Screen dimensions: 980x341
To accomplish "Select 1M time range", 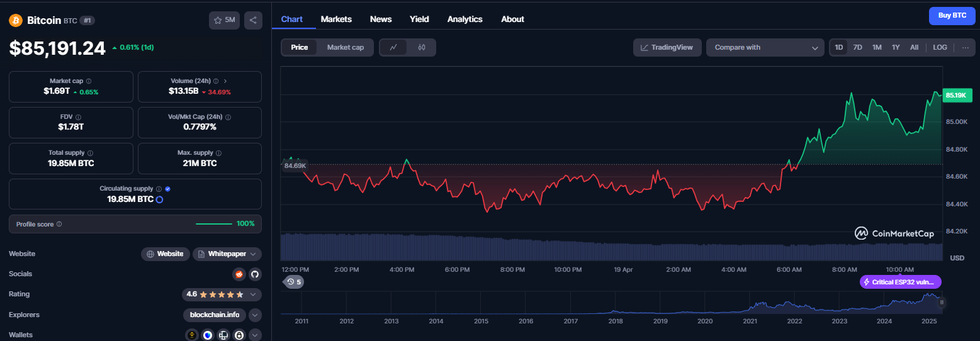I will click(877, 47).
